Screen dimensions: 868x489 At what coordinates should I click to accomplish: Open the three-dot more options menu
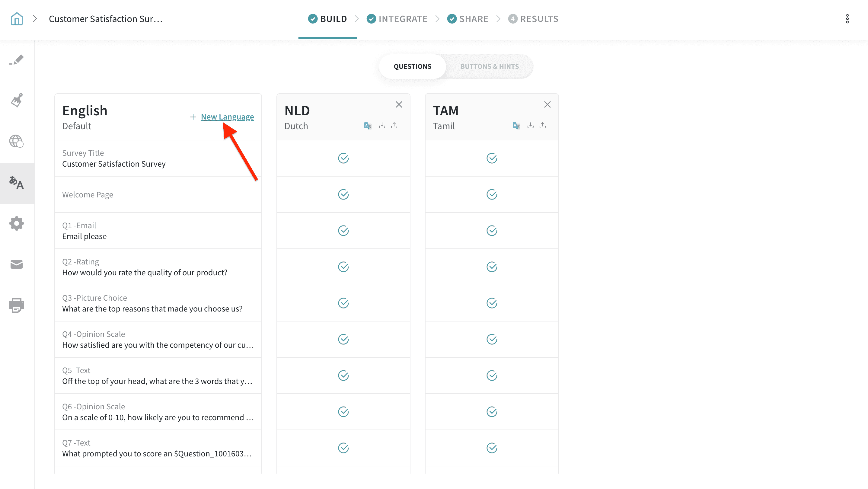click(x=847, y=19)
